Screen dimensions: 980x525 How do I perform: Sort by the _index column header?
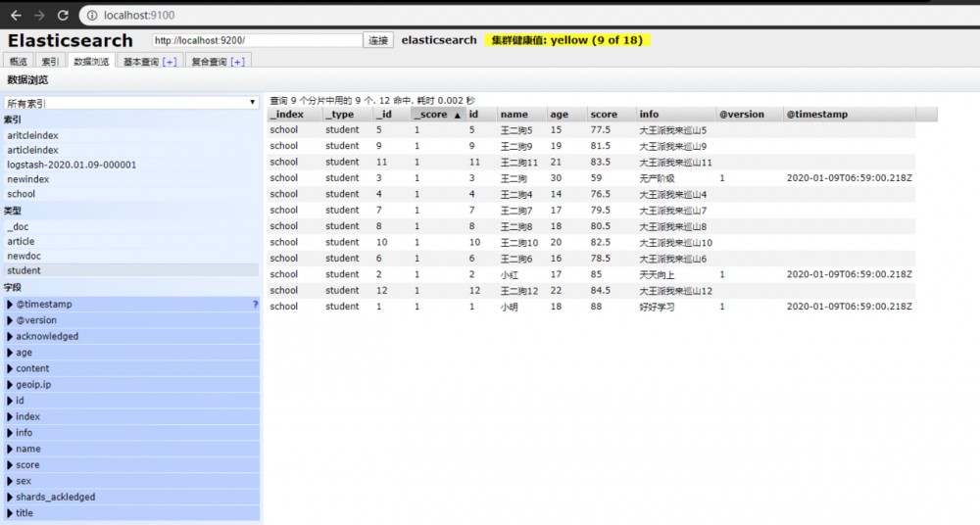[294, 115]
